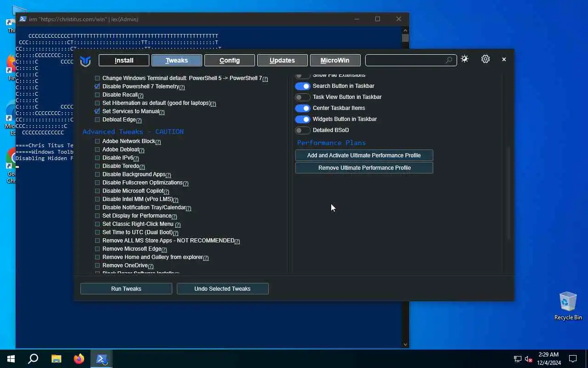Open File Explorer from taskbar
588x368 pixels.
(56, 359)
